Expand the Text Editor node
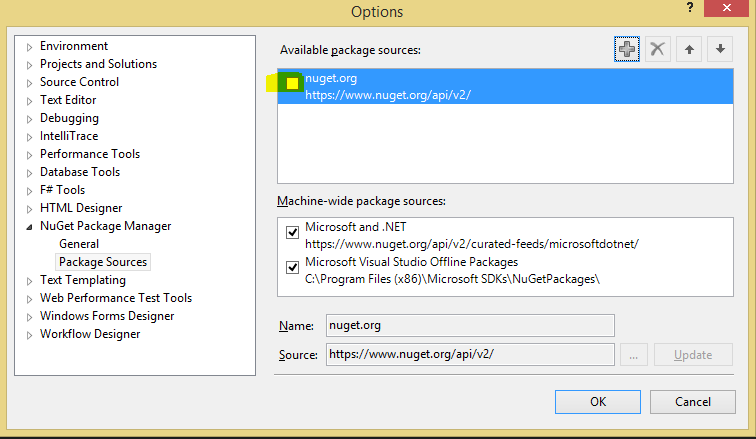This screenshot has width=756, height=439. pos(29,101)
